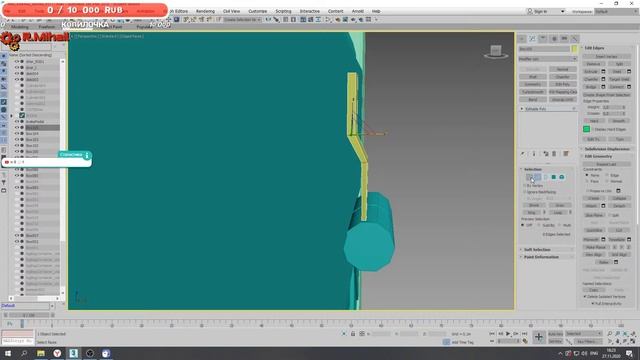Open the Scripting menu
The height and width of the screenshot is (360, 640).
(x=283, y=11)
